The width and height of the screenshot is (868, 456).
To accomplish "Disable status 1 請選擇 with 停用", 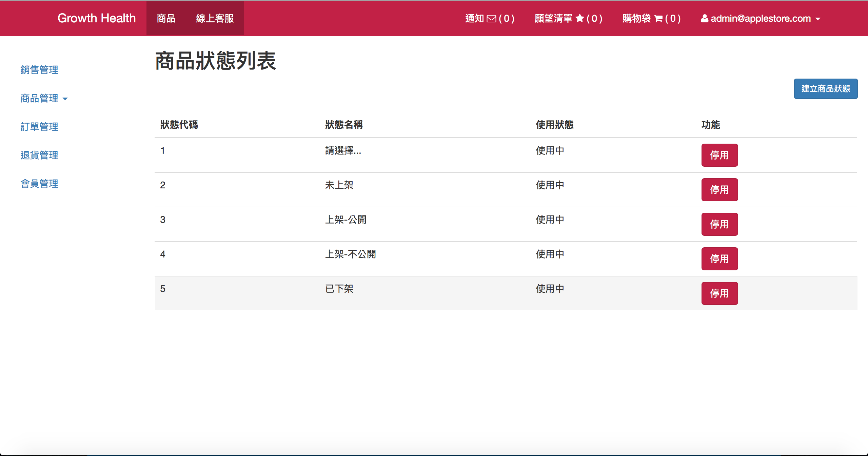I will pos(719,155).
